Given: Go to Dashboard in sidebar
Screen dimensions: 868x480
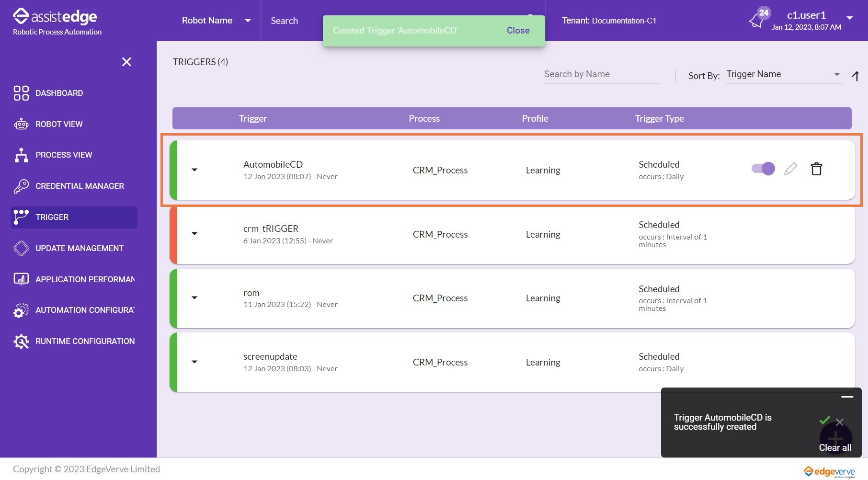Looking at the screenshot, I should pyautogui.click(x=59, y=93).
